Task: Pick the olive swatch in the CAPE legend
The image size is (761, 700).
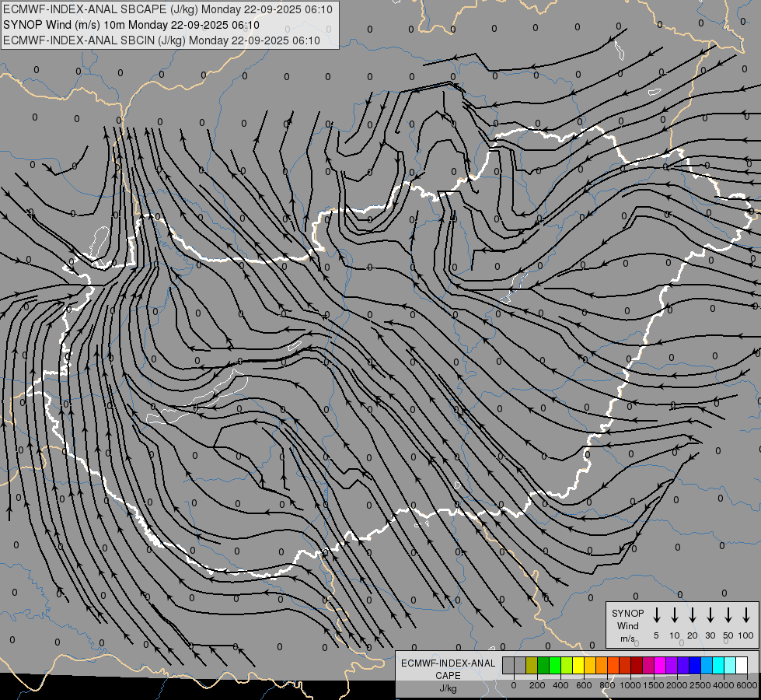Action: pyautogui.click(x=532, y=666)
